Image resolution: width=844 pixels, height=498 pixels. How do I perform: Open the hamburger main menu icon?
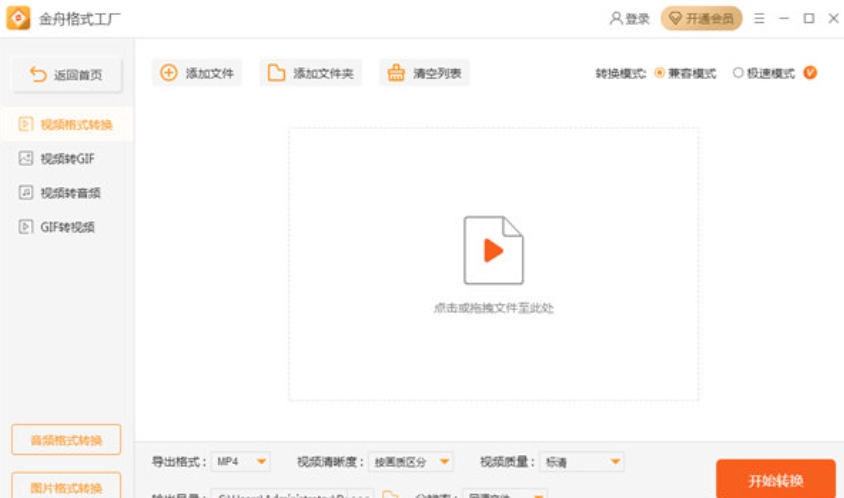[759, 19]
